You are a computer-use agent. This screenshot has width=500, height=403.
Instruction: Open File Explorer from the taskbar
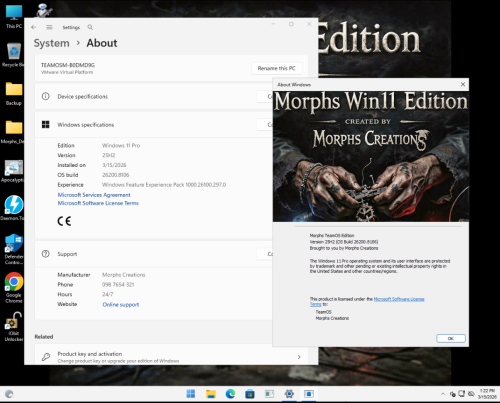[211, 394]
